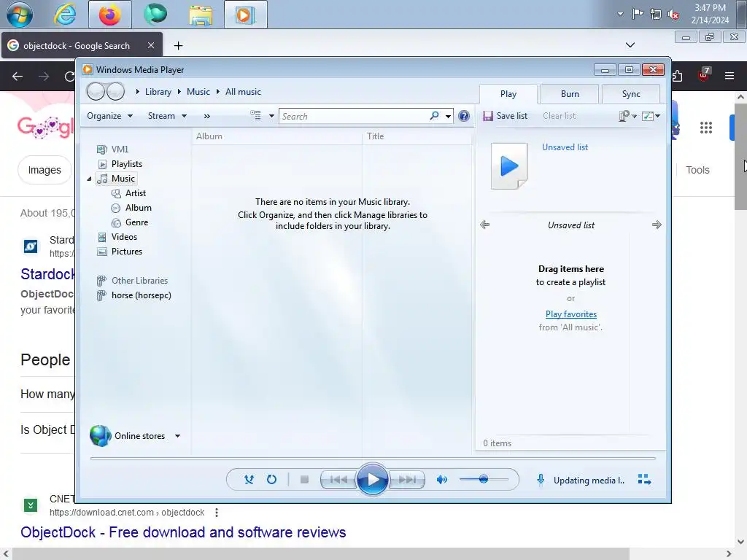Viewport: 747px width, 560px height.
Task: Open a new tab in Firefox
Action: [178, 46]
